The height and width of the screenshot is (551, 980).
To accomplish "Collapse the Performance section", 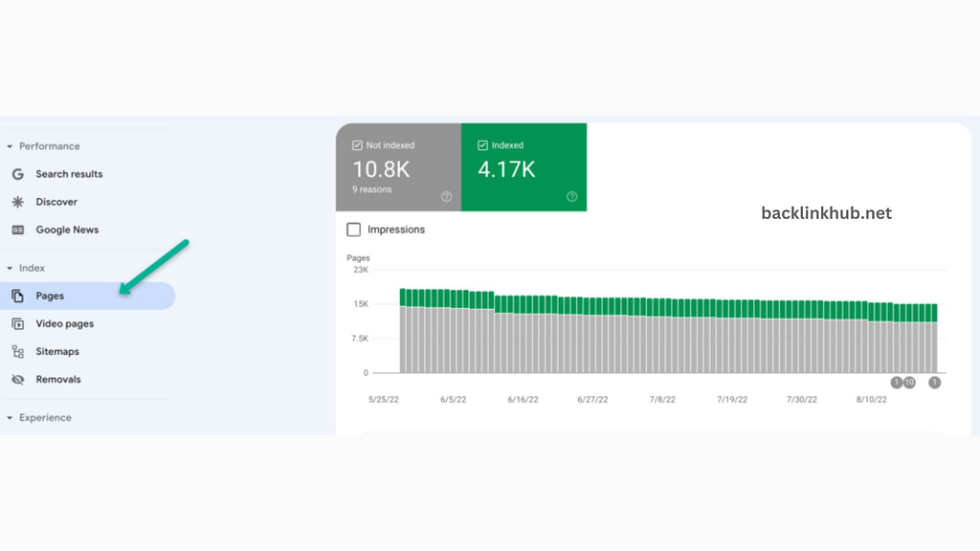I will coord(9,145).
